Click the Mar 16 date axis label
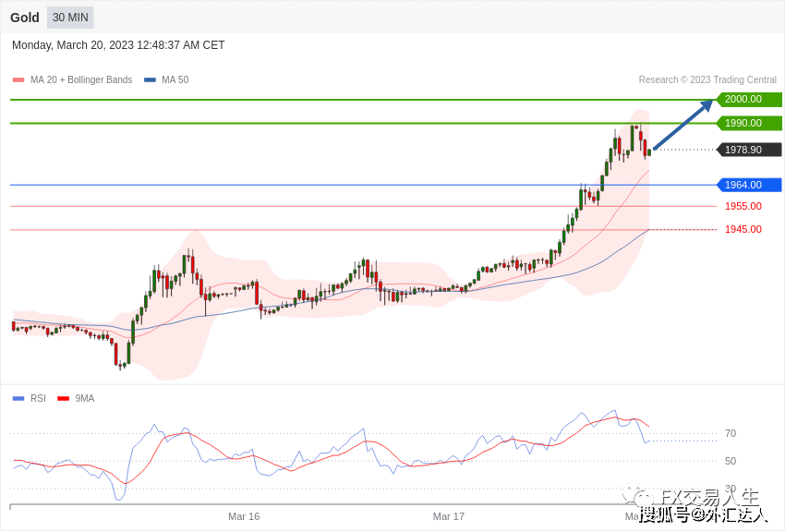 [x=244, y=516]
